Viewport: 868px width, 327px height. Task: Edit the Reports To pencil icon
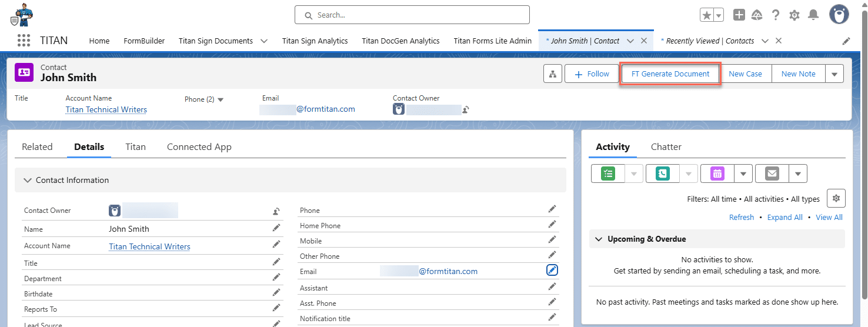pyautogui.click(x=276, y=308)
